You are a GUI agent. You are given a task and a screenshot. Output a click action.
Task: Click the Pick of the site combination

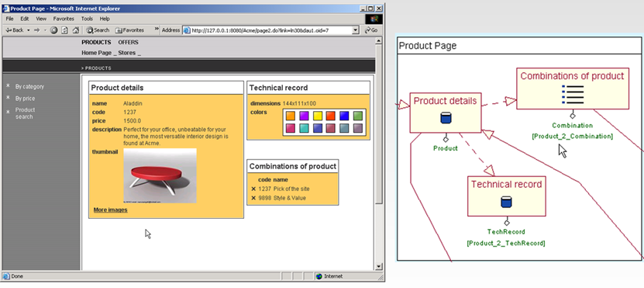[x=291, y=189]
